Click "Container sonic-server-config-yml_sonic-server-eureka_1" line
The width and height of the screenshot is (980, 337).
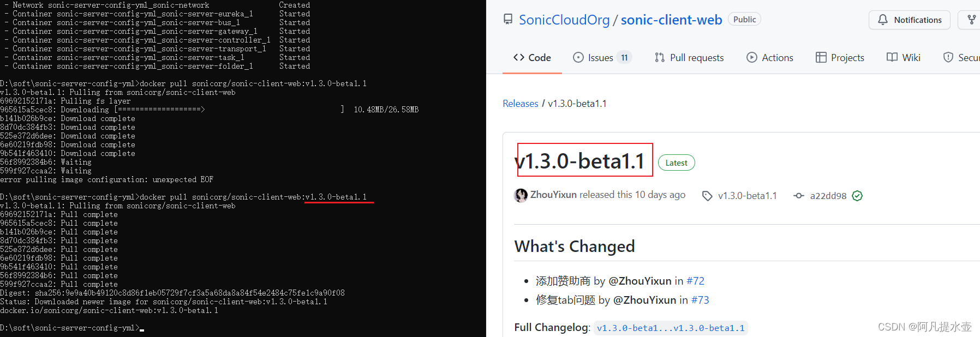point(157,14)
